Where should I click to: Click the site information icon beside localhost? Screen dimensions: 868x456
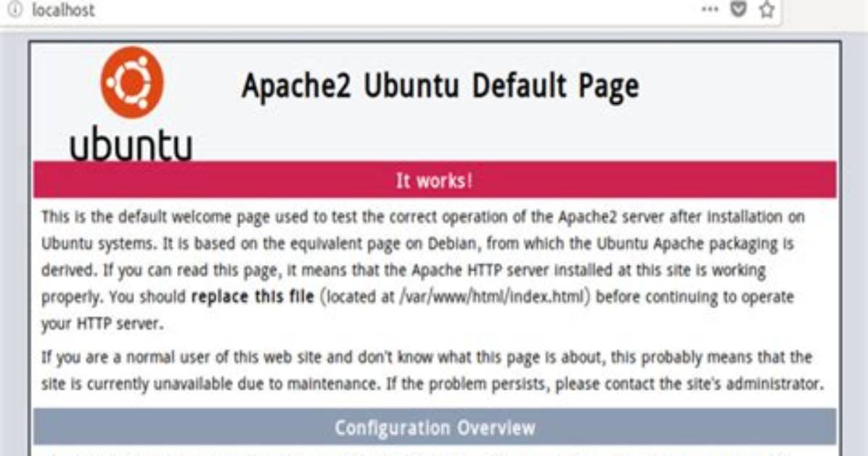pyautogui.click(x=15, y=9)
